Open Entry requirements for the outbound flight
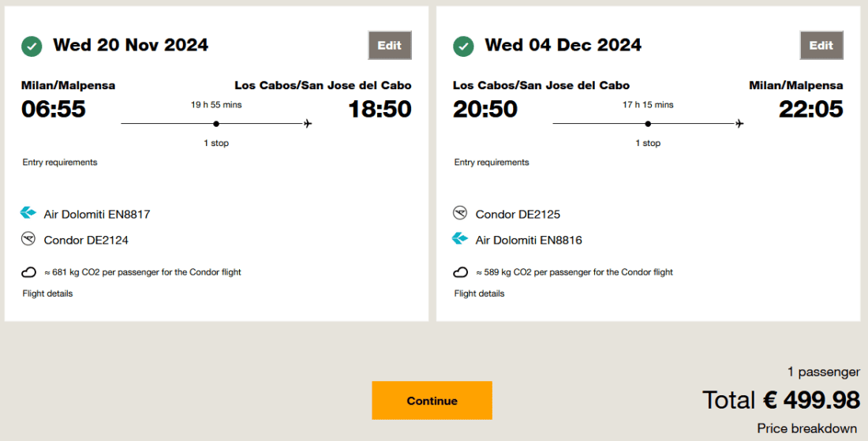The image size is (868, 441). 60,163
